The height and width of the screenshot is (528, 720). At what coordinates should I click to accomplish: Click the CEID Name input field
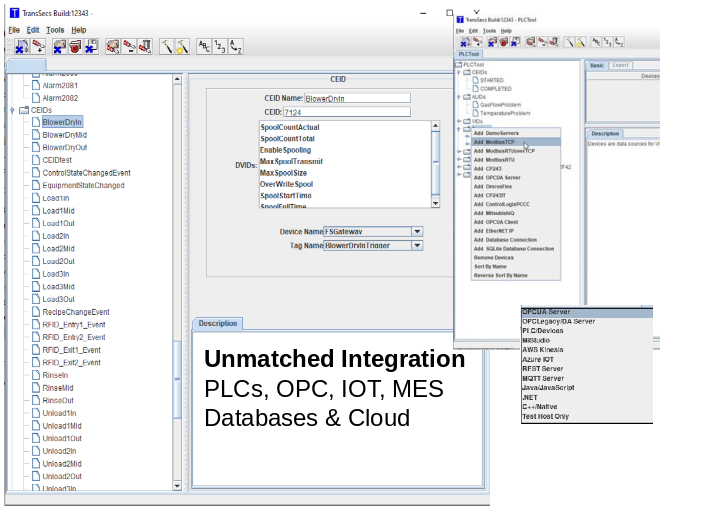357,98
